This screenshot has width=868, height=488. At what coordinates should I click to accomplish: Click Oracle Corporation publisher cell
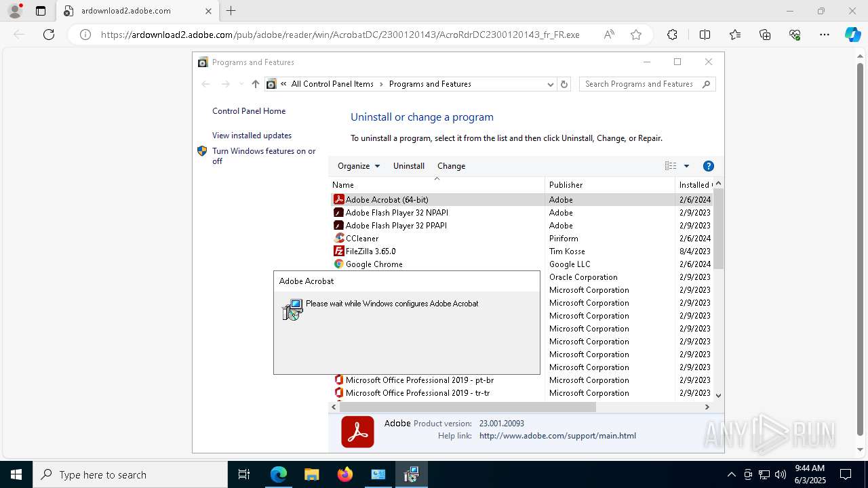pos(583,277)
